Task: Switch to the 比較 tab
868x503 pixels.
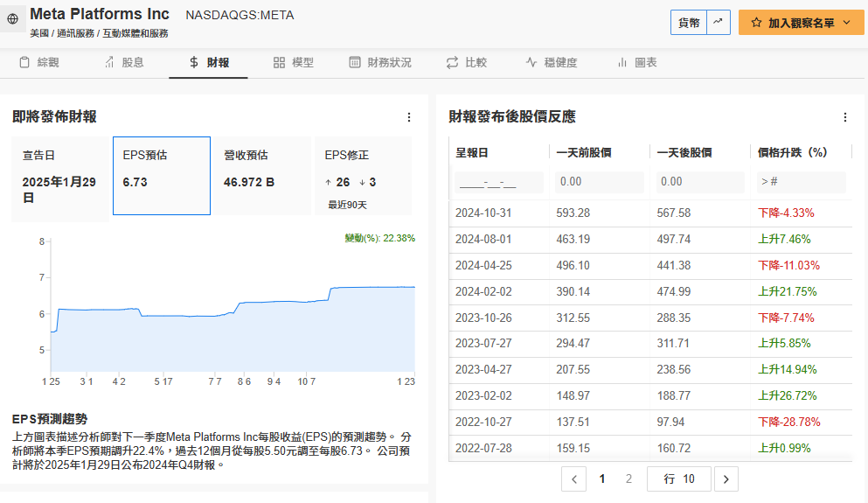Action: click(x=467, y=63)
